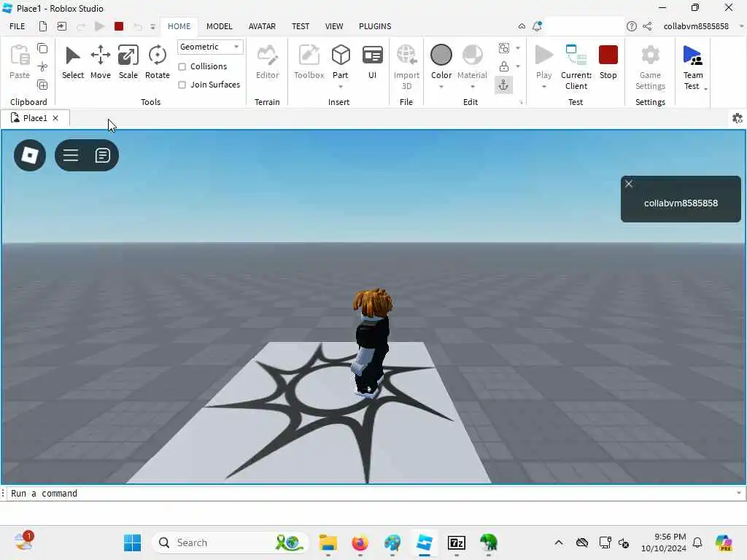The height and width of the screenshot is (560, 747).
Task: Switch to the VIEW ribbon tab
Action: 334,26
